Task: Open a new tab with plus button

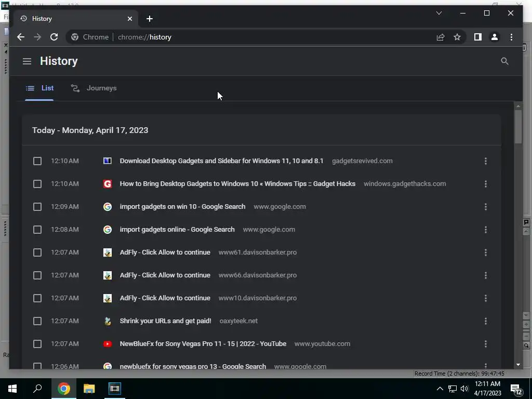Action: [x=150, y=19]
